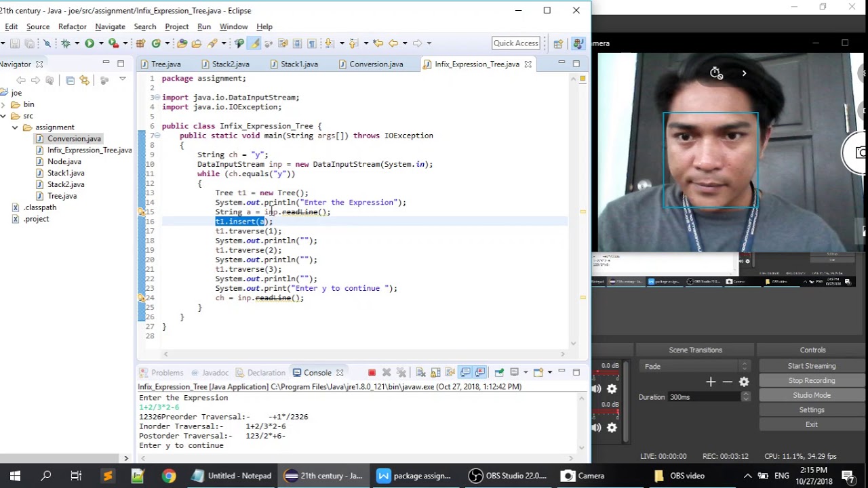Navigate Back with the yellow back arrow

pos(393,43)
